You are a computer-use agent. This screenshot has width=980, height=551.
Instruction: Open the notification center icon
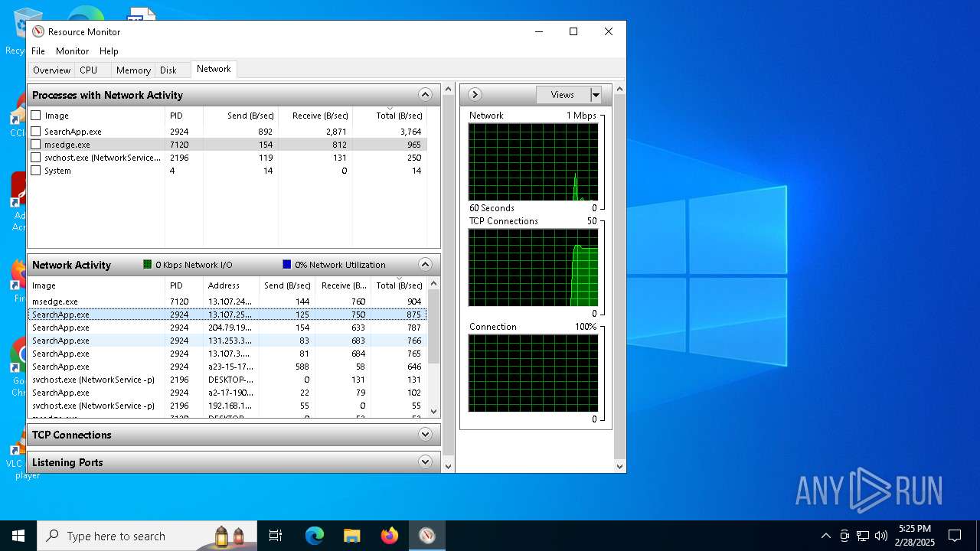pos(955,536)
